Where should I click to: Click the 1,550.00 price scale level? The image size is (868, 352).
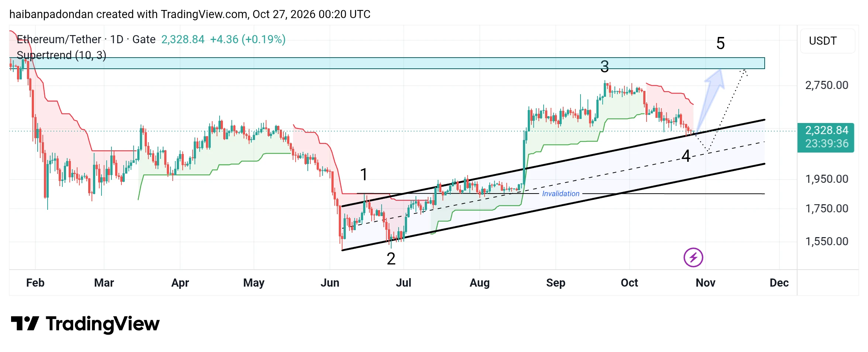pyautogui.click(x=827, y=242)
